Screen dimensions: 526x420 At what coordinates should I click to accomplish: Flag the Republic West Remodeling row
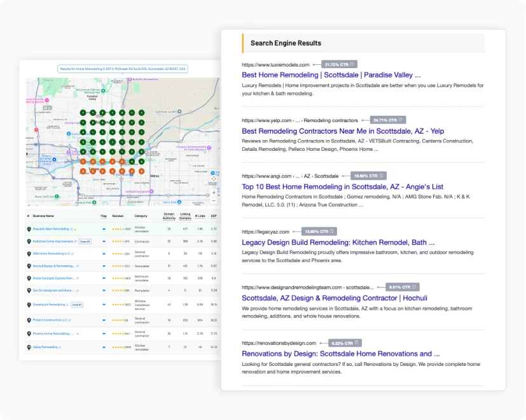(x=104, y=228)
